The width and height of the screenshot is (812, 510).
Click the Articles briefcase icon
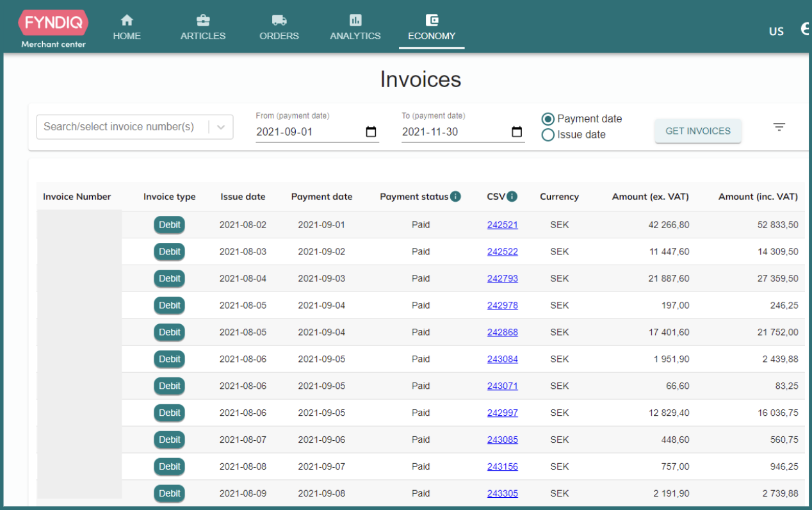point(203,20)
